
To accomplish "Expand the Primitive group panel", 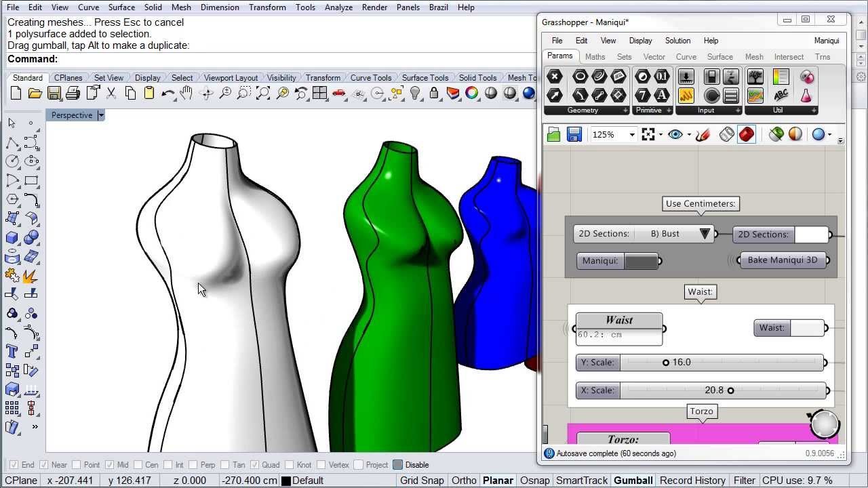I will [x=669, y=110].
